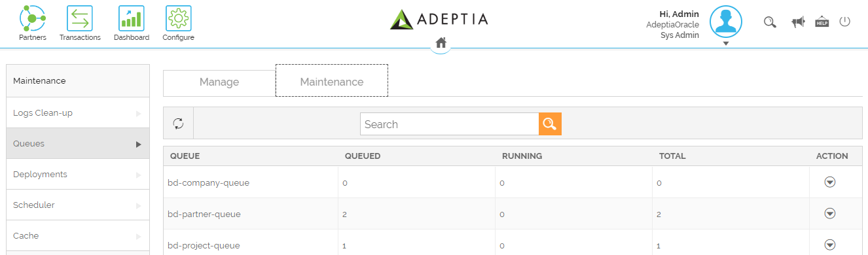This screenshot has height=255, width=868.
Task: Expand arrow beside Queues
Action: pyautogui.click(x=138, y=144)
